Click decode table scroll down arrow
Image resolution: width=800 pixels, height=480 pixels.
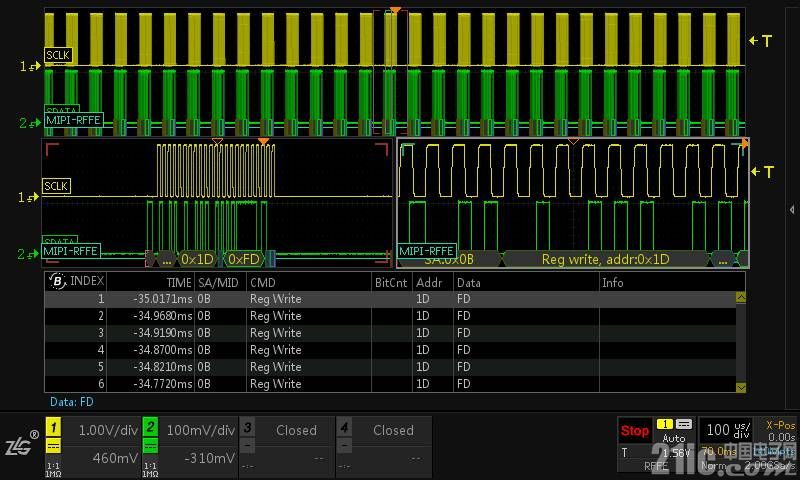tap(741, 388)
